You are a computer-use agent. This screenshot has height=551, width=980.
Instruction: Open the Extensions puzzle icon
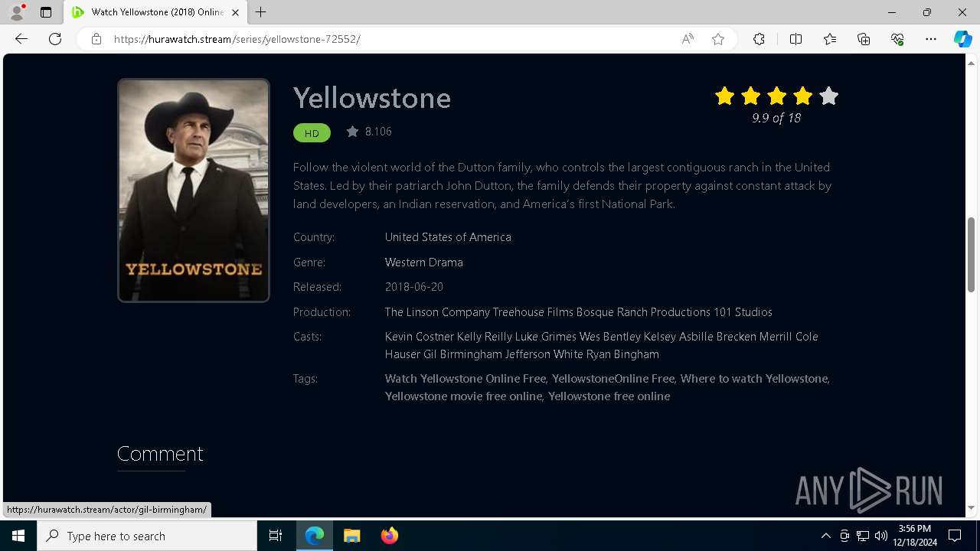coord(759,39)
